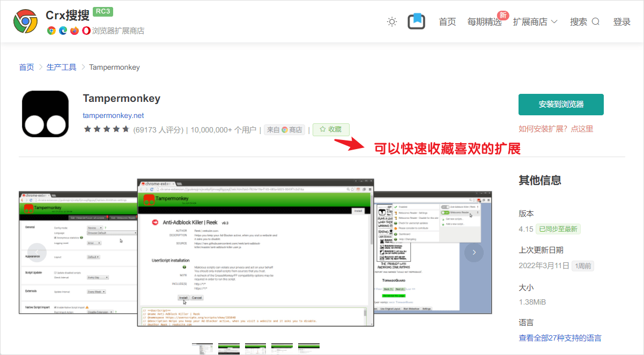Select the first carousel thumbnail below screenshots

[x=203, y=349]
